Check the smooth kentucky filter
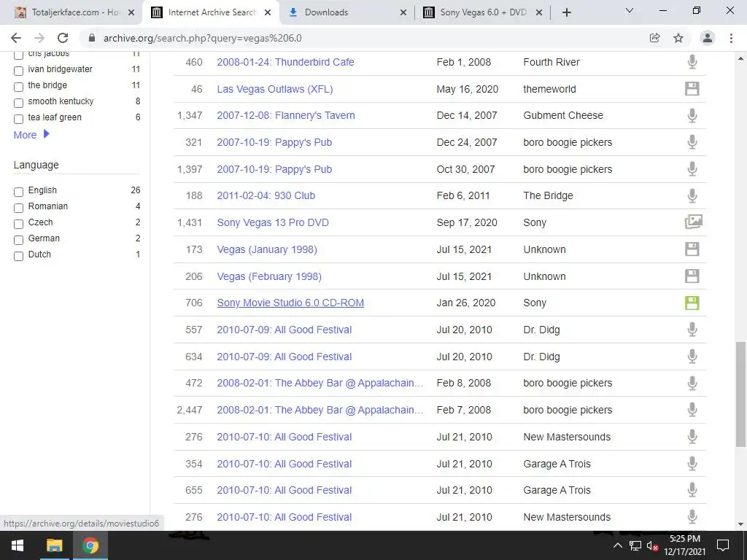The width and height of the screenshot is (747, 560). [x=18, y=103]
